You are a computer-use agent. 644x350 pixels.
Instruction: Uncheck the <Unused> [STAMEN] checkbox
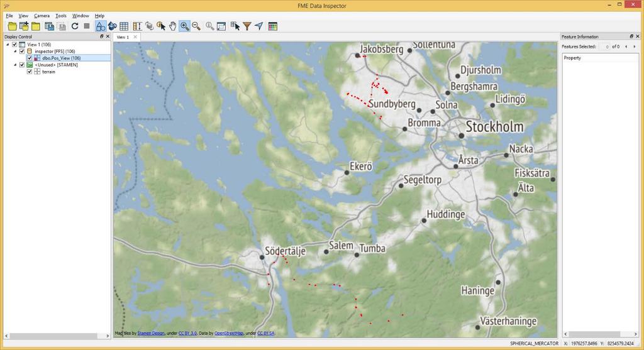(22, 65)
